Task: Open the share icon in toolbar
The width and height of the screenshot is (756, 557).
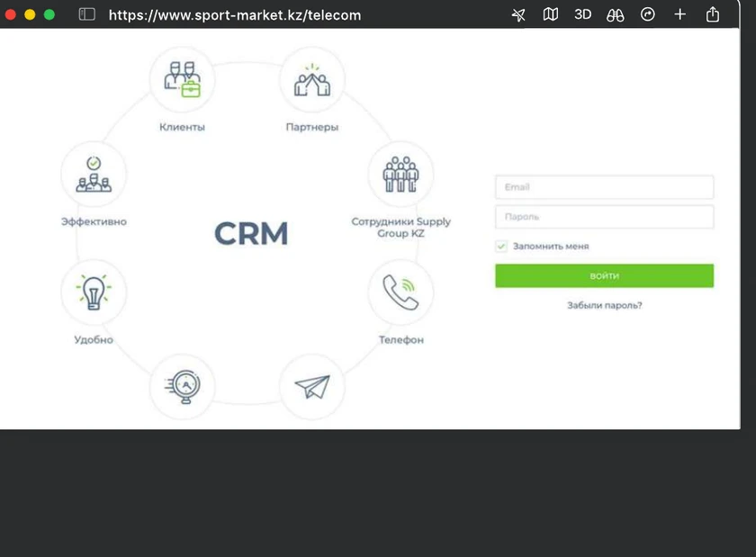Action: [x=713, y=14]
